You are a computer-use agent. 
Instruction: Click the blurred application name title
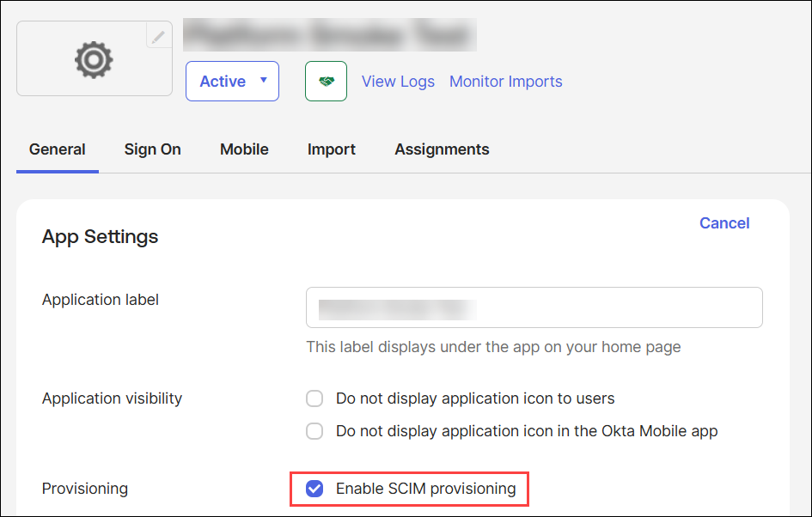tap(329, 36)
